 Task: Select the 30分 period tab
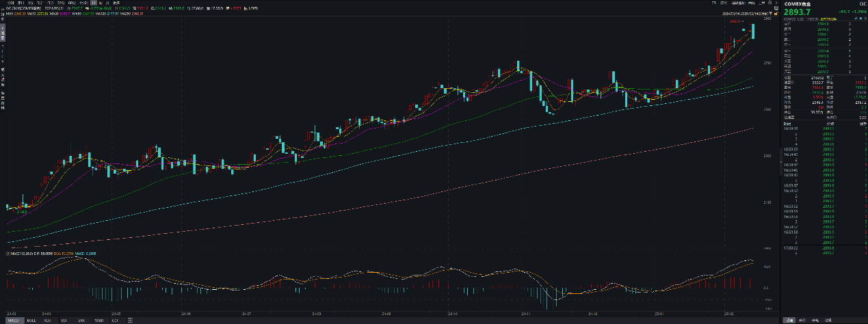[x=61, y=3]
